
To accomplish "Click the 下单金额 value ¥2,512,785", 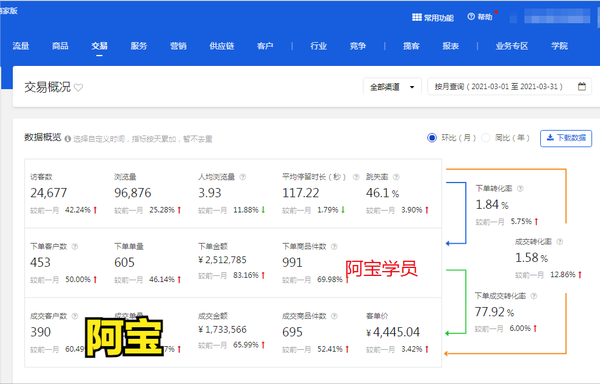I will click(222, 260).
